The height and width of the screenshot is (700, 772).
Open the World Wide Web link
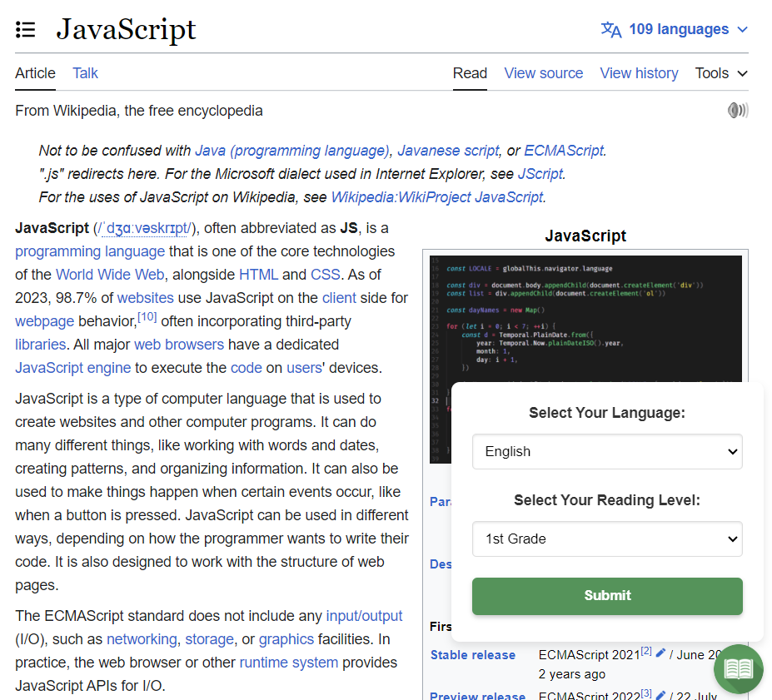pos(110,275)
